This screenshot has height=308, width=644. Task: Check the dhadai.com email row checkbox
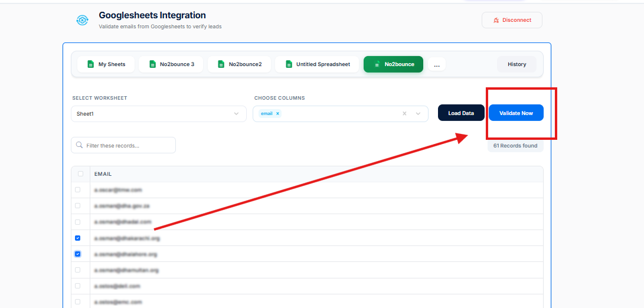pos(78,222)
